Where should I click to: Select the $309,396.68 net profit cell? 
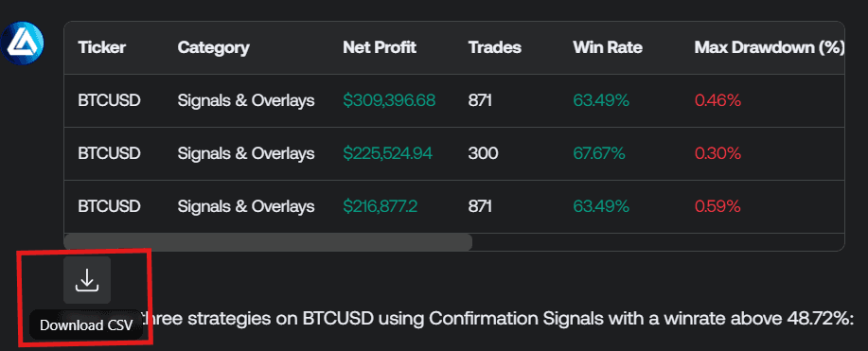[x=389, y=100]
